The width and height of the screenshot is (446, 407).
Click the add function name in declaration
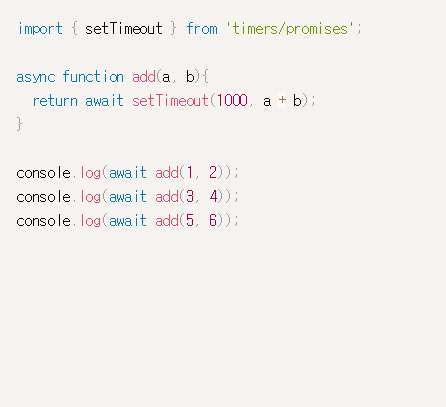click(x=144, y=77)
